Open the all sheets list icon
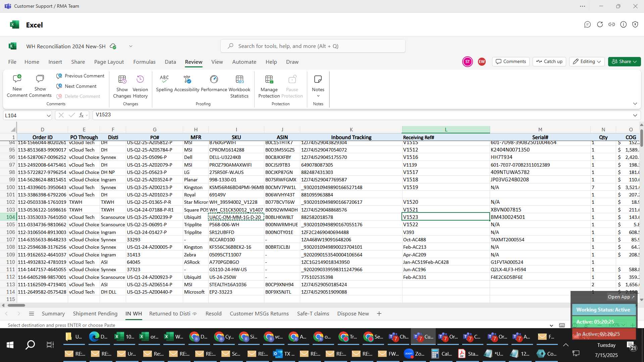The width and height of the screenshot is (644, 362). pos(32,314)
